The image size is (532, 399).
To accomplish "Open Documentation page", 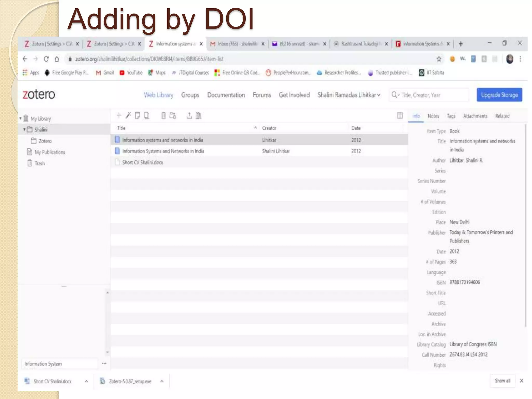I will (226, 95).
